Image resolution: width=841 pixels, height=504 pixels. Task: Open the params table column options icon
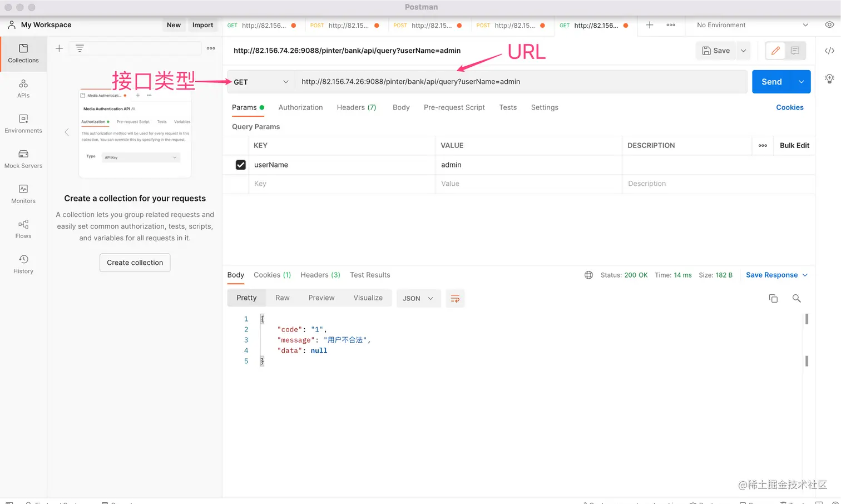pyautogui.click(x=763, y=146)
